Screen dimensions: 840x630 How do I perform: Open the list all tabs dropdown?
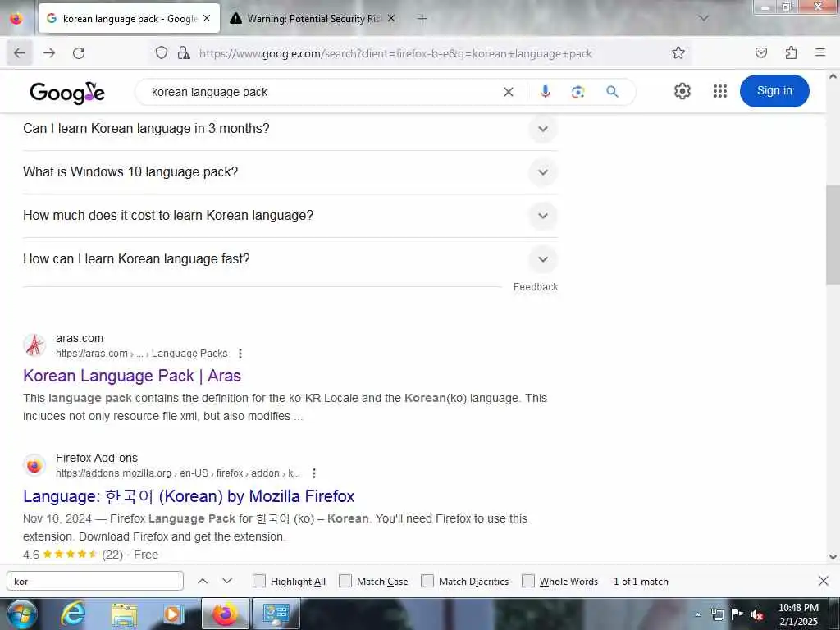point(703,18)
